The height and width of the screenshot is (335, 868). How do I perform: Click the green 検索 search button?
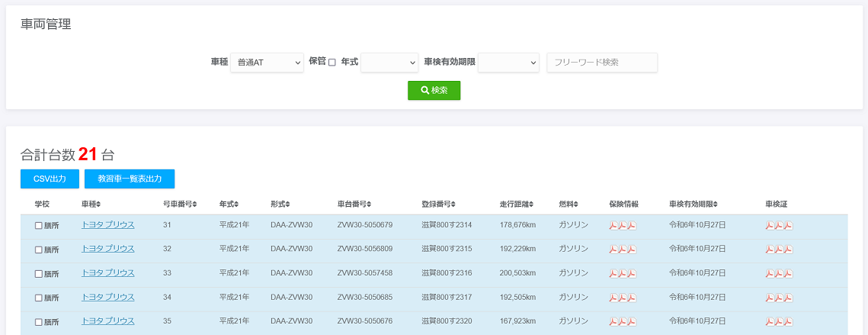(434, 90)
